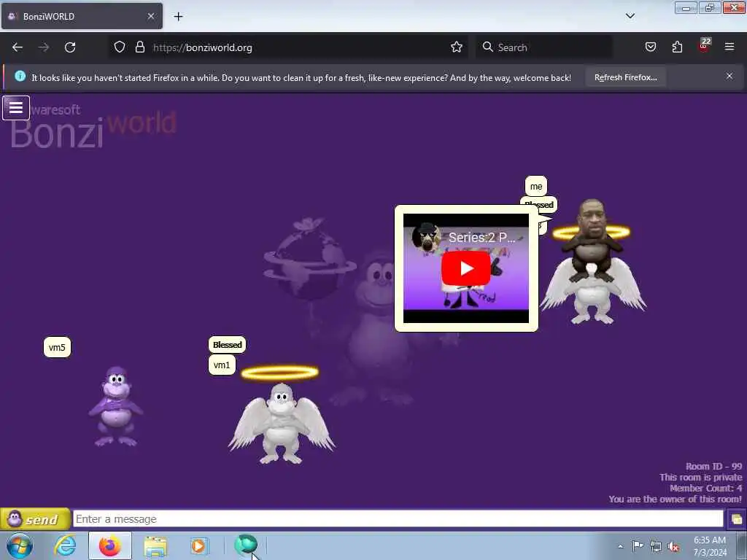
Task: Open the Extensions puzzle icon
Action: pyautogui.click(x=677, y=47)
